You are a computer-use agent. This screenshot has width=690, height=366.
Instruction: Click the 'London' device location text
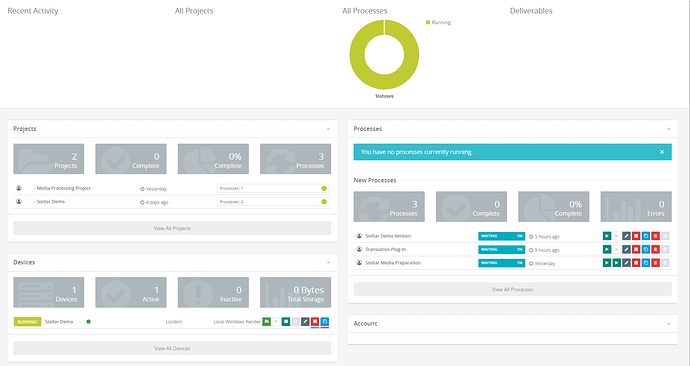(x=174, y=322)
